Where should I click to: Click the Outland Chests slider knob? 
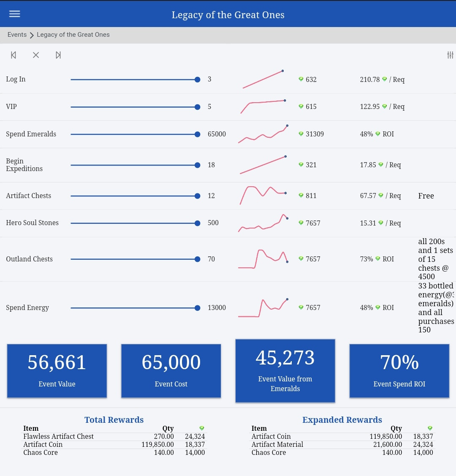coord(198,259)
